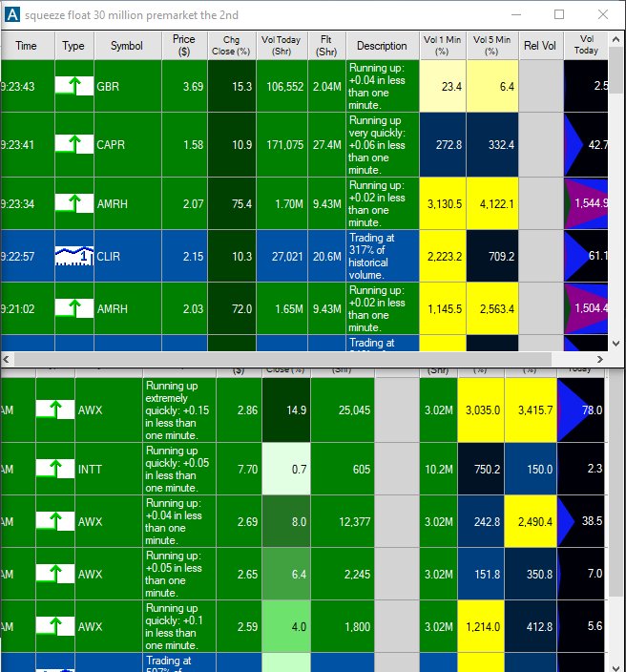626x672 pixels.
Task: Select the GBR symbol cell
Action: pos(128,86)
